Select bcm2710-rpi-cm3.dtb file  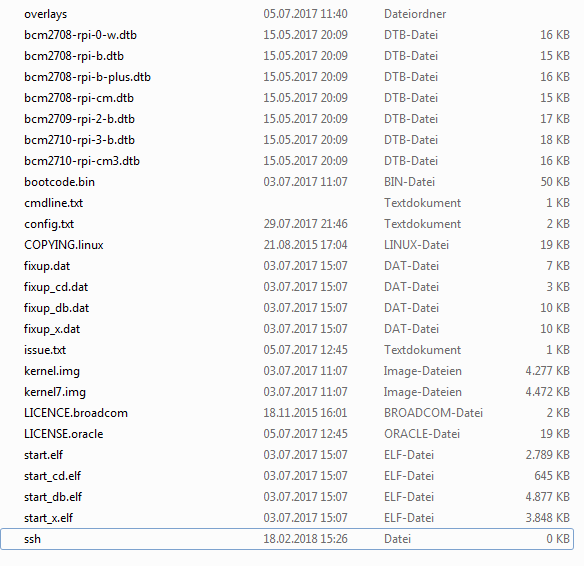click(82, 161)
